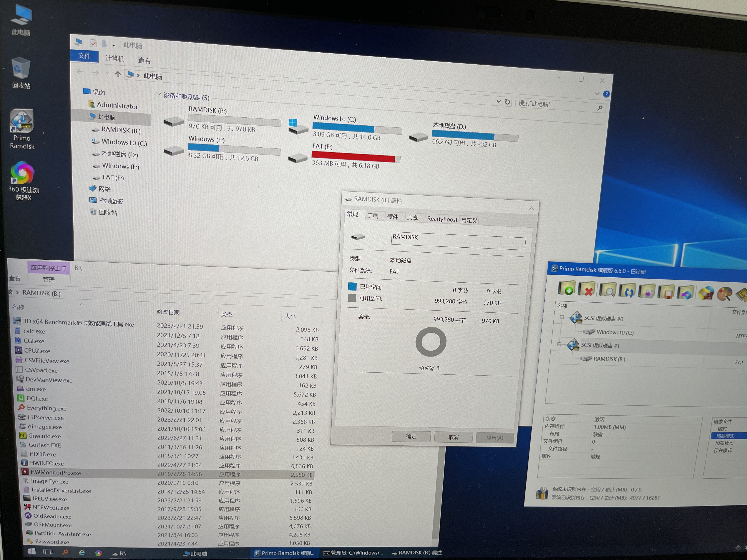The height and width of the screenshot is (560, 747).
Task: Sort files by 修改日期 column header
Action: click(168, 312)
